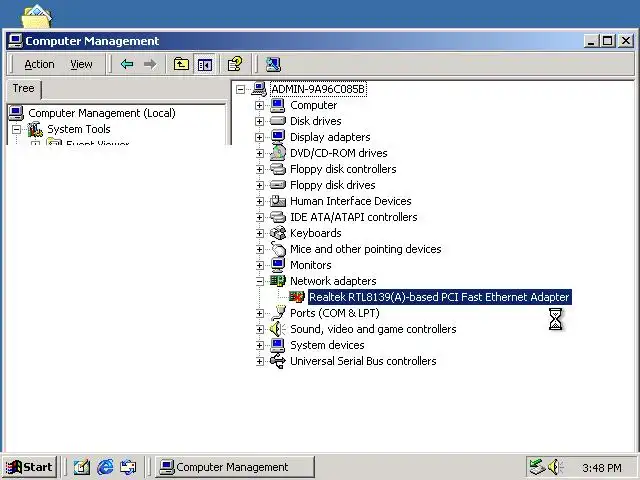
Task: Click the Sound controllers speaker icon
Action: point(278,329)
